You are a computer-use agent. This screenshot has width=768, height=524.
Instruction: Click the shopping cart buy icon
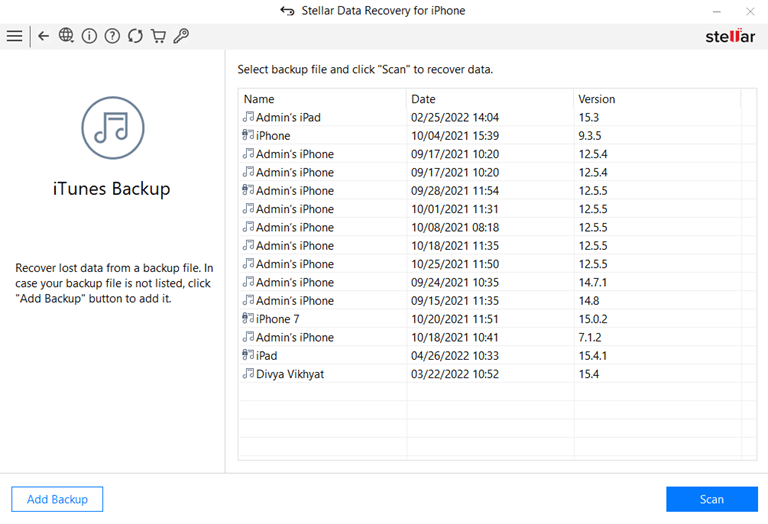pyautogui.click(x=158, y=36)
